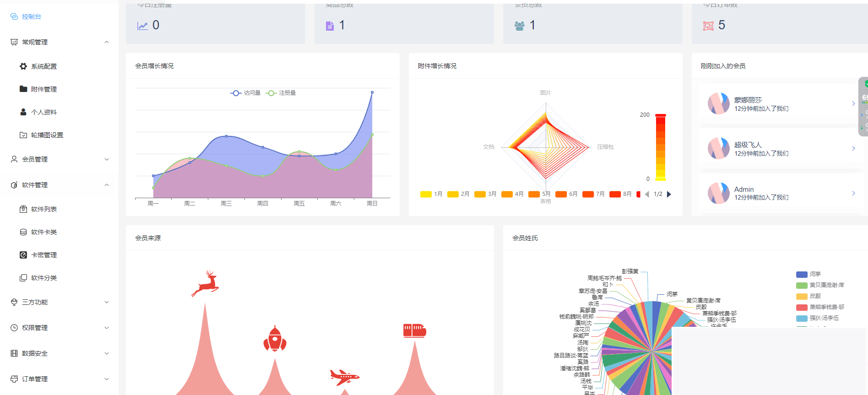Click the carousel settings icon
Image resolution: width=868 pixels, height=395 pixels.
[23, 135]
